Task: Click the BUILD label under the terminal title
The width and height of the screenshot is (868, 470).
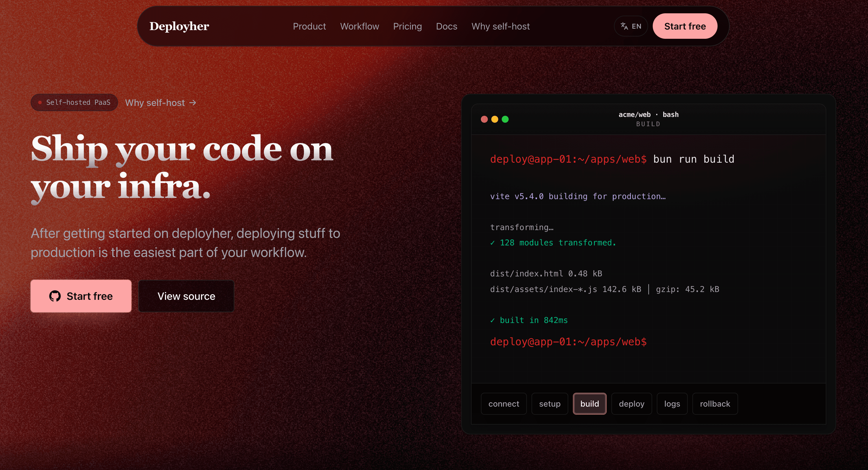Action: (x=648, y=124)
